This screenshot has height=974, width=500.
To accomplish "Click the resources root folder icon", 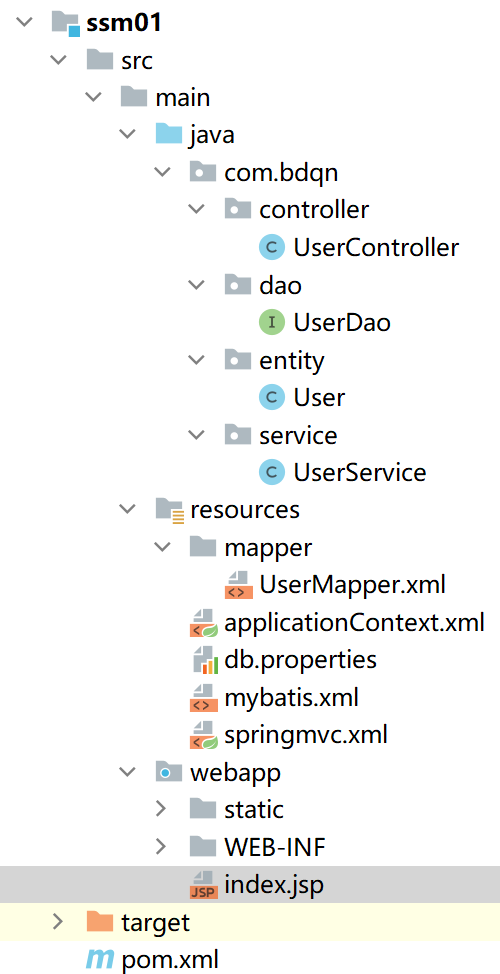I will [x=169, y=509].
